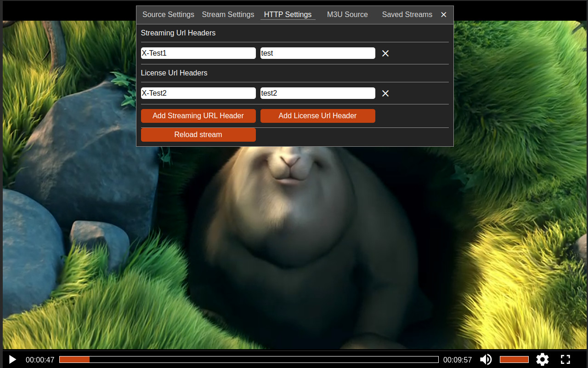Open the settings gear icon

pyautogui.click(x=542, y=360)
